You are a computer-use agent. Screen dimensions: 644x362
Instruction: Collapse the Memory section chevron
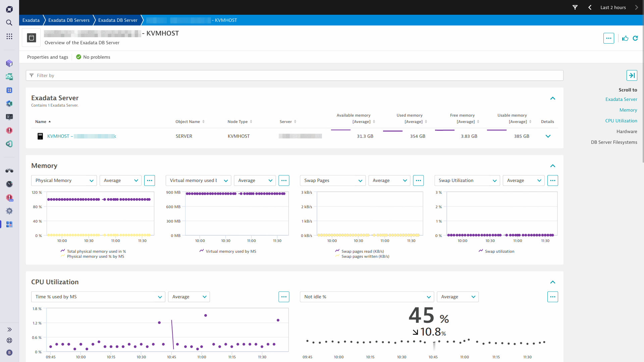[x=552, y=166]
